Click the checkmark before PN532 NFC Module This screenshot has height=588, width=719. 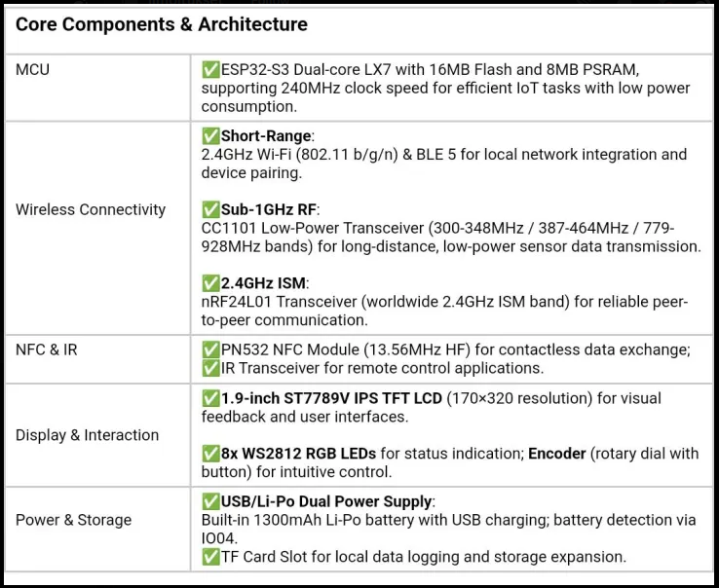210,349
